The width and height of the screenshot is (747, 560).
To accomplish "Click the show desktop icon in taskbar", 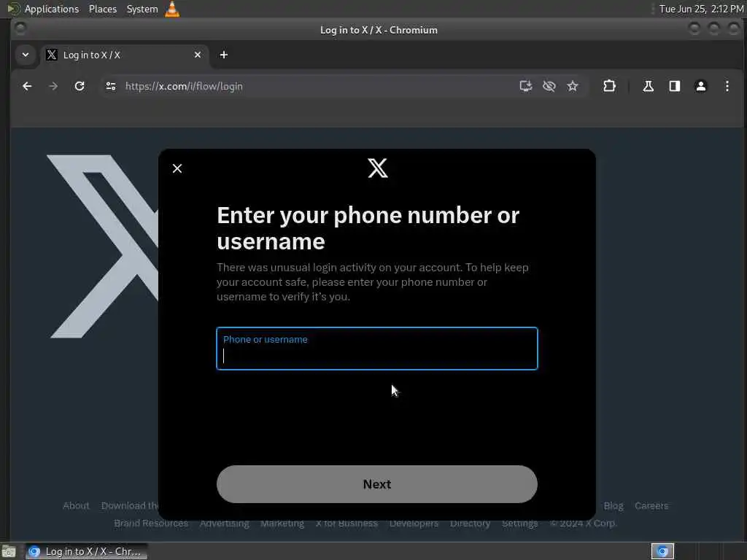I will pyautogui.click(x=9, y=551).
